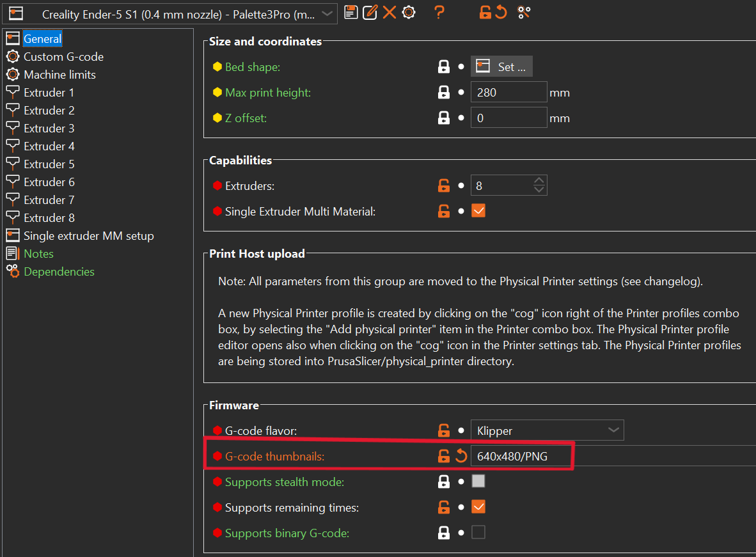Open the G-code flavor Klipper dropdown
The width and height of the screenshot is (756, 557).
(x=547, y=430)
